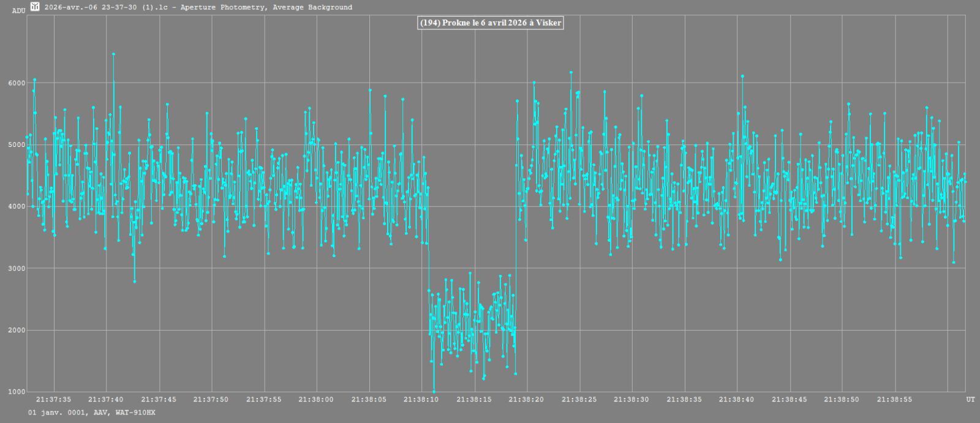Select the 3000 ADU axis label

(x=17, y=269)
